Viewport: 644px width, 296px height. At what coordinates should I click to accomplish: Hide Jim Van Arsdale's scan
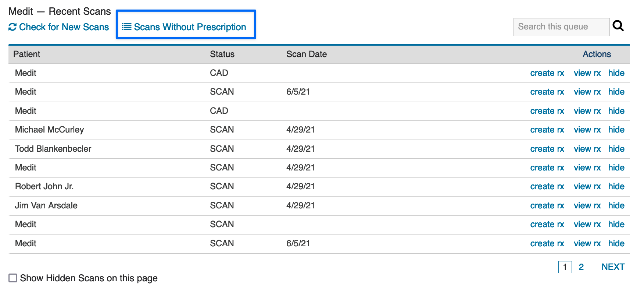(616, 205)
